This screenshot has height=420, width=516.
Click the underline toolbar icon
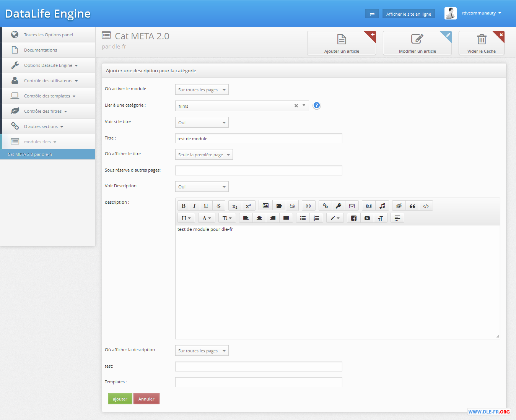(x=206, y=206)
